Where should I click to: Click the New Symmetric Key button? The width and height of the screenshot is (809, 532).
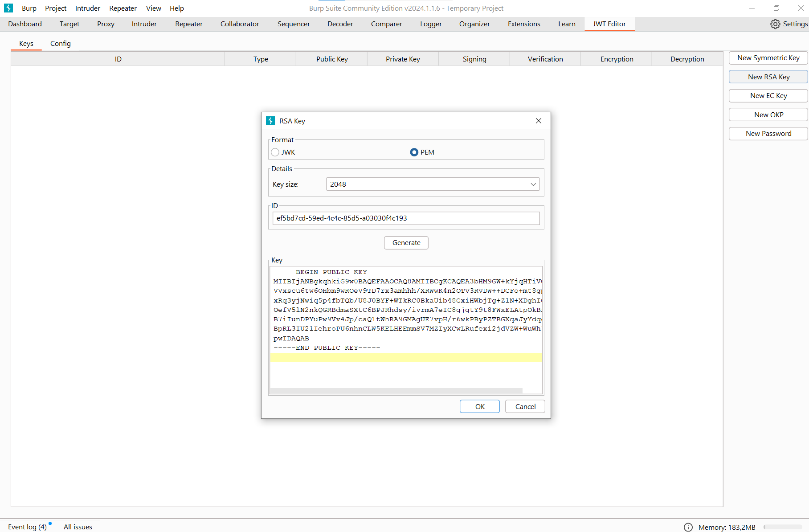(x=768, y=58)
